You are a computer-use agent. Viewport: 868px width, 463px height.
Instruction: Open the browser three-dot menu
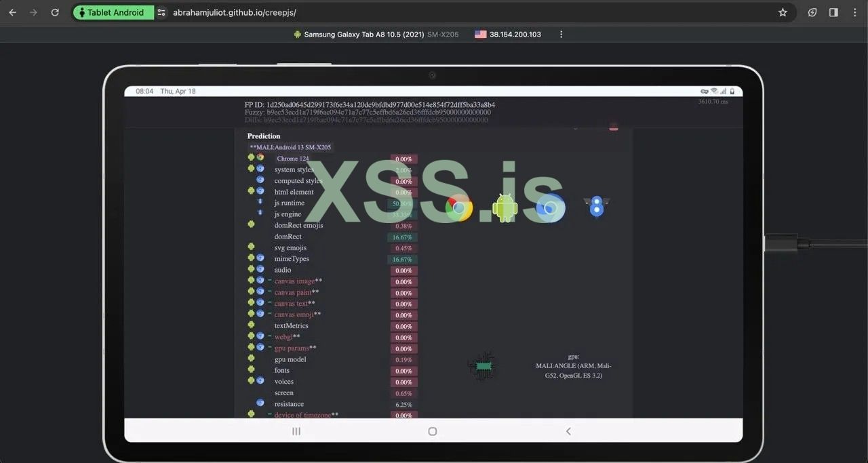(x=854, y=12)
